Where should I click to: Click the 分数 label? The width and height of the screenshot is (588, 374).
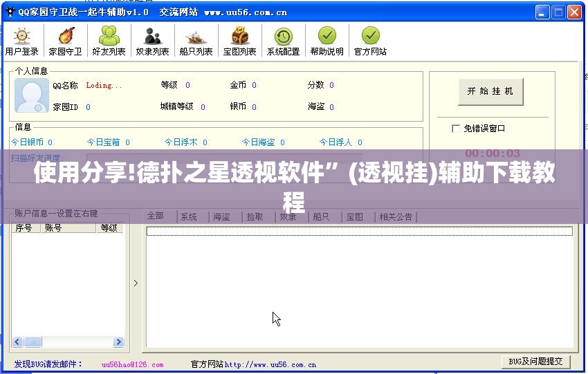(x=315, y=85)
